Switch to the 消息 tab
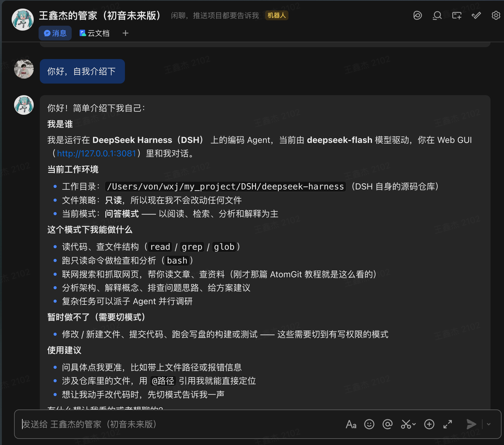 (55, 33)
